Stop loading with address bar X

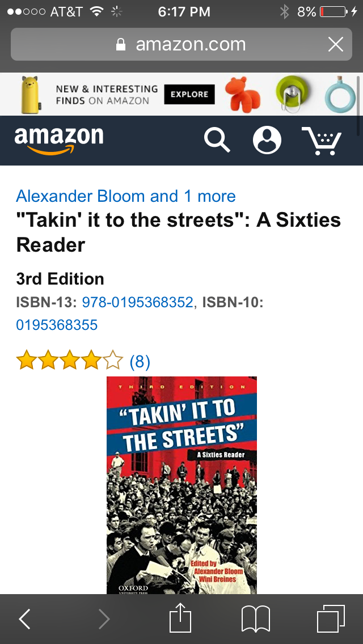point(336,44)
